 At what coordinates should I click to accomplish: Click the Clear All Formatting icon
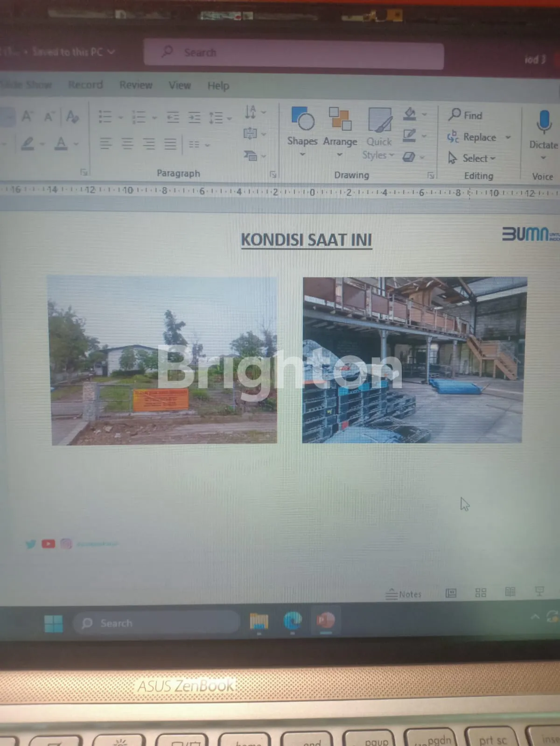[72, 116]
